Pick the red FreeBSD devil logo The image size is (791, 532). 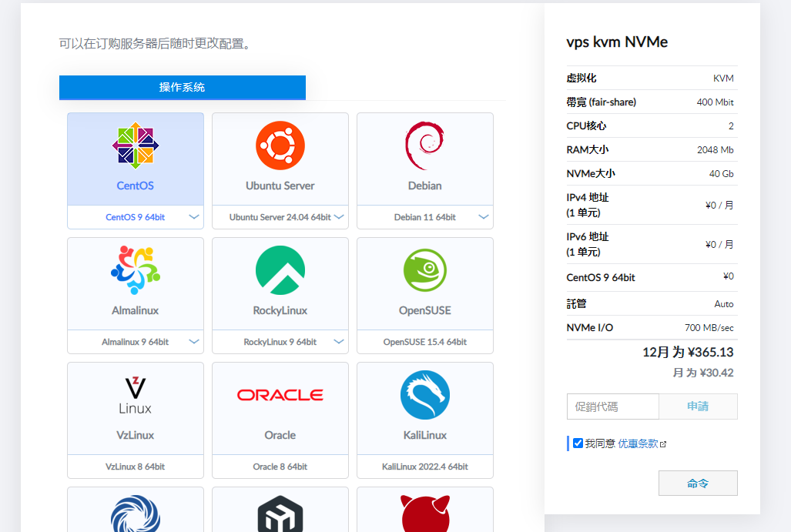pyautogui.click(x=424, y=514)
